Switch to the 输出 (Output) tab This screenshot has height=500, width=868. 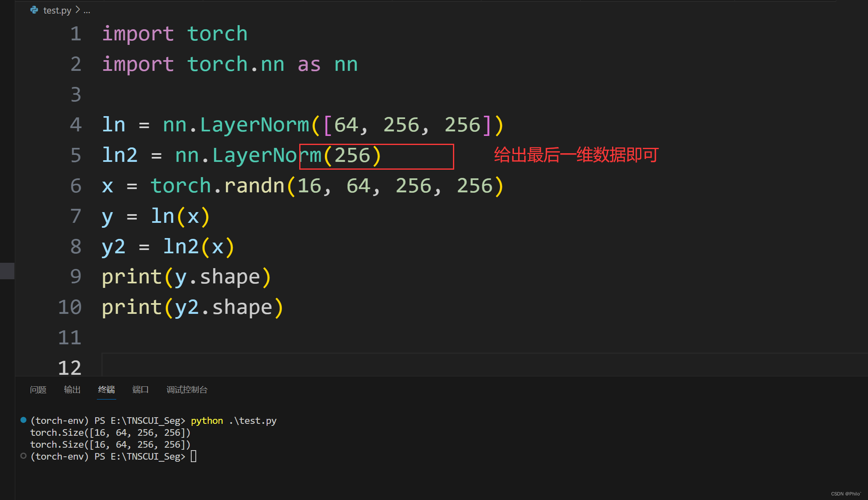tap(73, 390)
